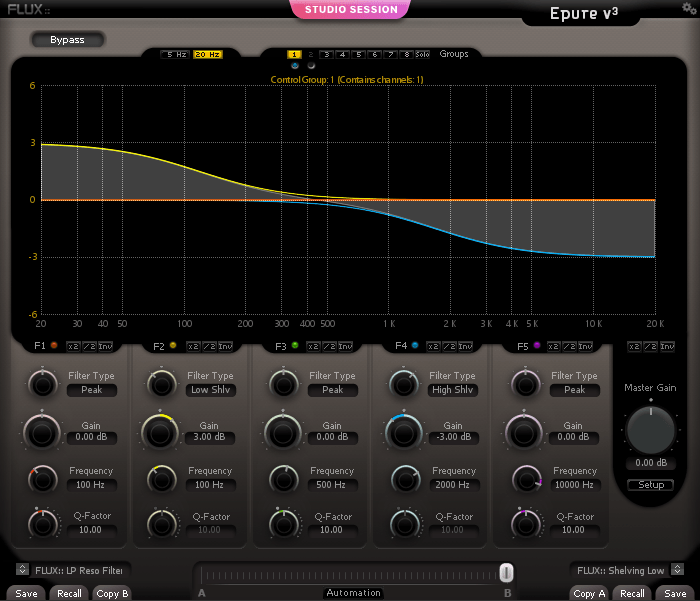Click F1 Q-Factor value 10.00
This screenshot has height=601, width=700.
coord(91,530)
